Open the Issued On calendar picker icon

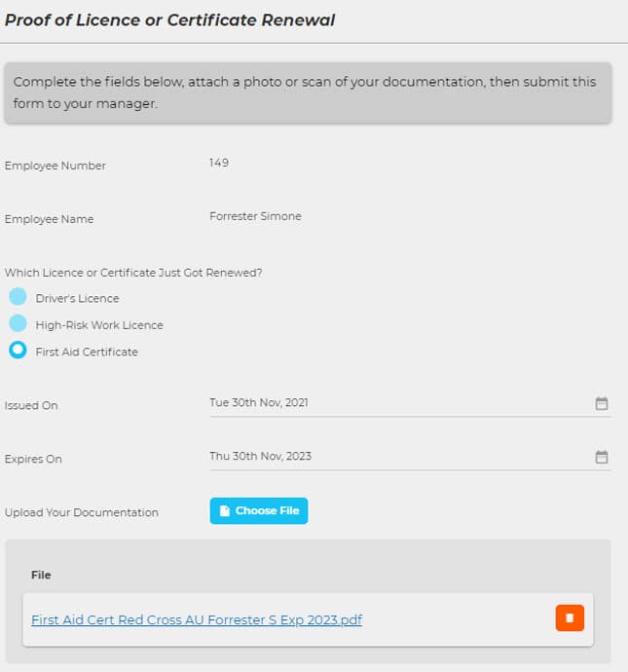tap(602, 403)
